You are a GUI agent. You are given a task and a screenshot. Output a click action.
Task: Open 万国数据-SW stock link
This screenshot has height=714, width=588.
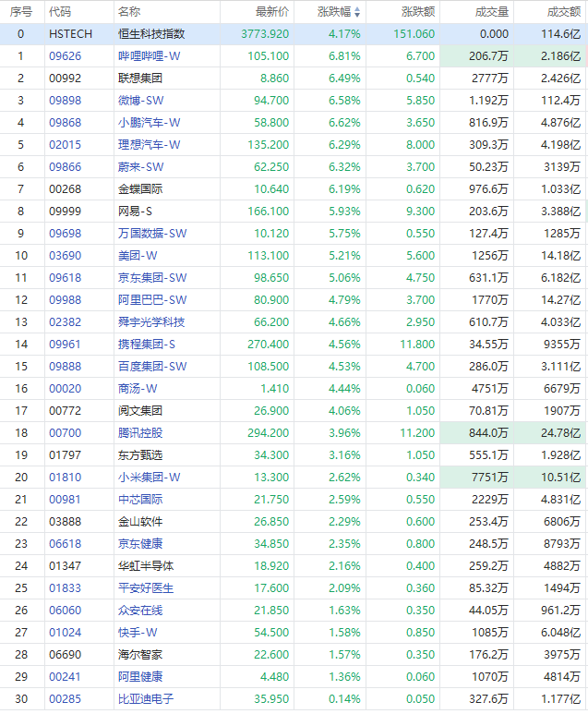[152, 233]
